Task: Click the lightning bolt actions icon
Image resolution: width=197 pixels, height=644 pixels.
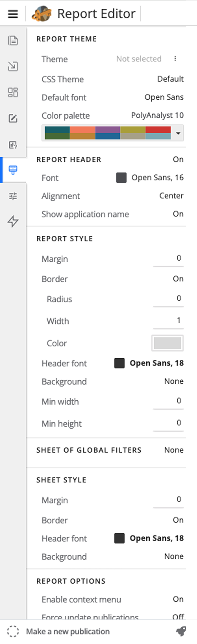Action: pyautogui.click(x=13, y=222)
